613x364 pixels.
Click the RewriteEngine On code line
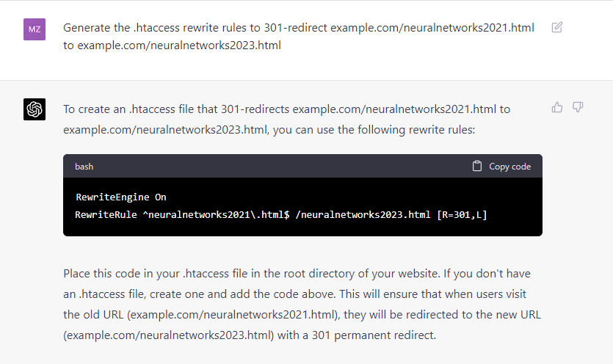pos(121,197)
